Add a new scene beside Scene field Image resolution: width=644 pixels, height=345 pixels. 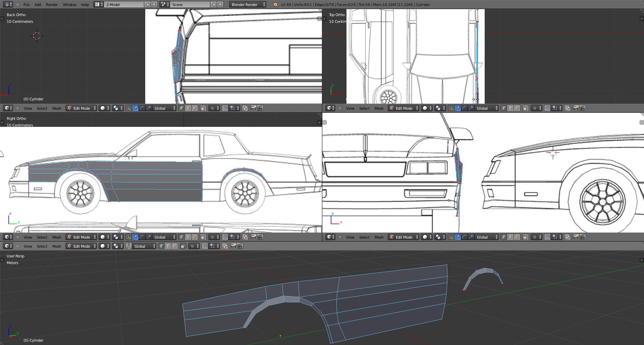[214, 5]
